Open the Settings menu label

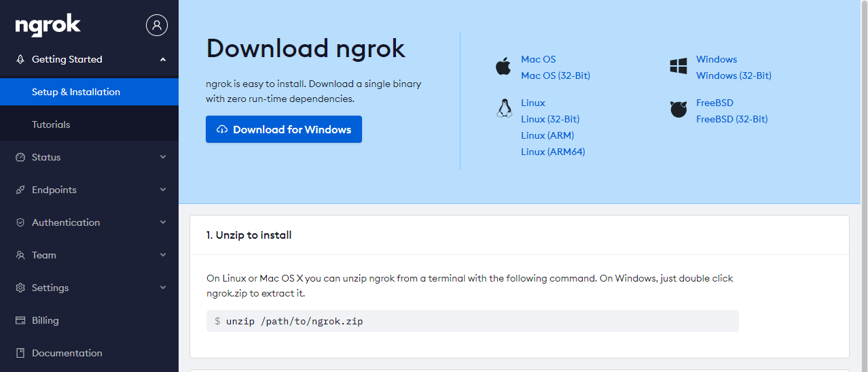click(50, 288)
